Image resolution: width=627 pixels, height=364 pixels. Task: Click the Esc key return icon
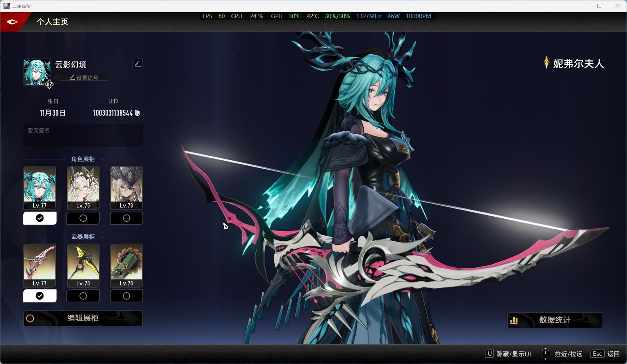pyautogui.click(x=597, y=354)
